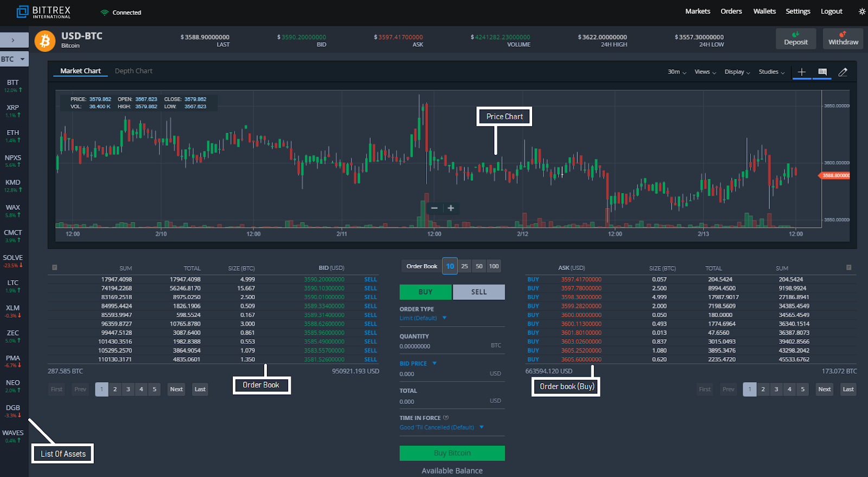Open the Studies dropdown
This screenshot has width=868, height=477.
pos(771,72)
